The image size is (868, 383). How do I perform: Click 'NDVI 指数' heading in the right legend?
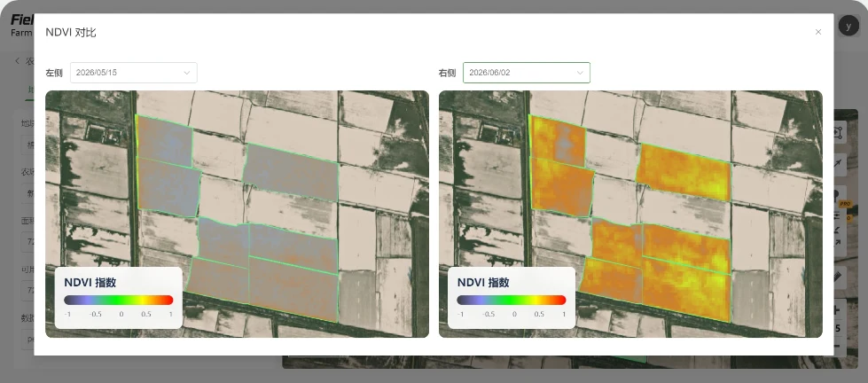point(483,282)
